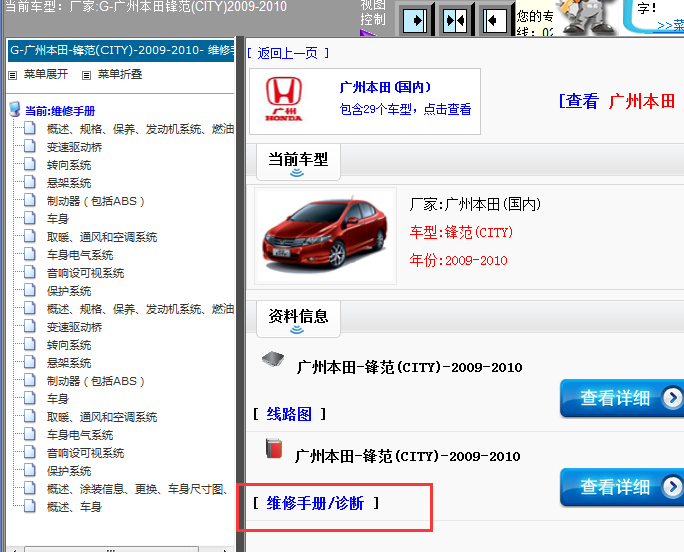The image size is (684, 552).
Task: Click the red 锋范 CITY car thumbnail
Action: point(325,236)
